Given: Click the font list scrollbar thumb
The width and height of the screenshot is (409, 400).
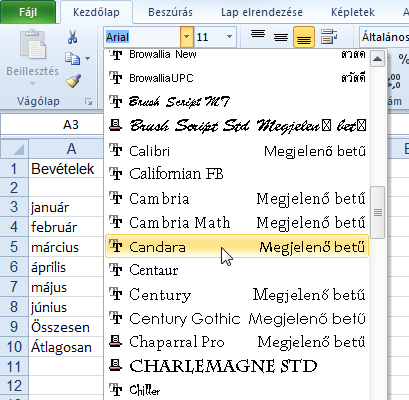Looking at the screenshot, I should click(378, 212).
